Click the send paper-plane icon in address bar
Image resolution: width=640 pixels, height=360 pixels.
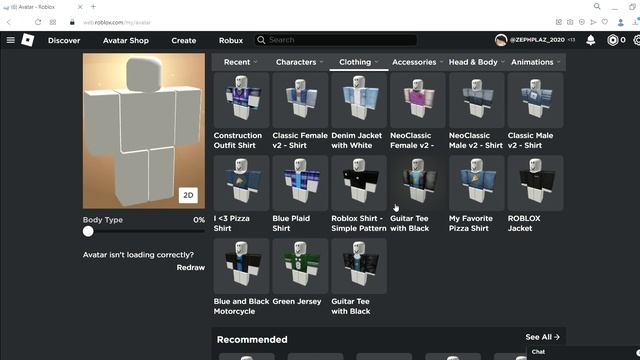coord(593,22)
